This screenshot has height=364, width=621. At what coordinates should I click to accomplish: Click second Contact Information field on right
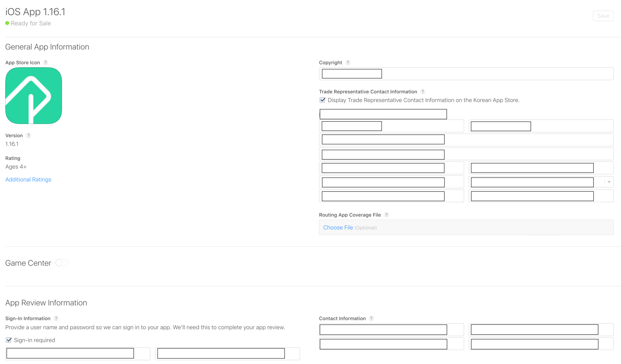(x=541, y=344)
